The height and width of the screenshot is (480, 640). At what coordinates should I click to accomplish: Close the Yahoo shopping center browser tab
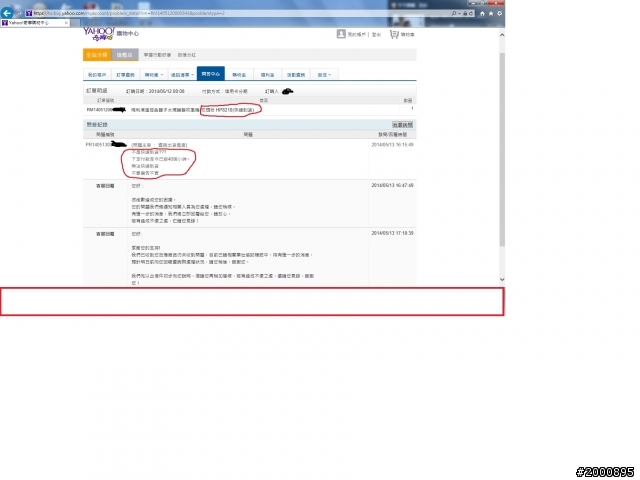pyautogui.click(x=66, y=23)
